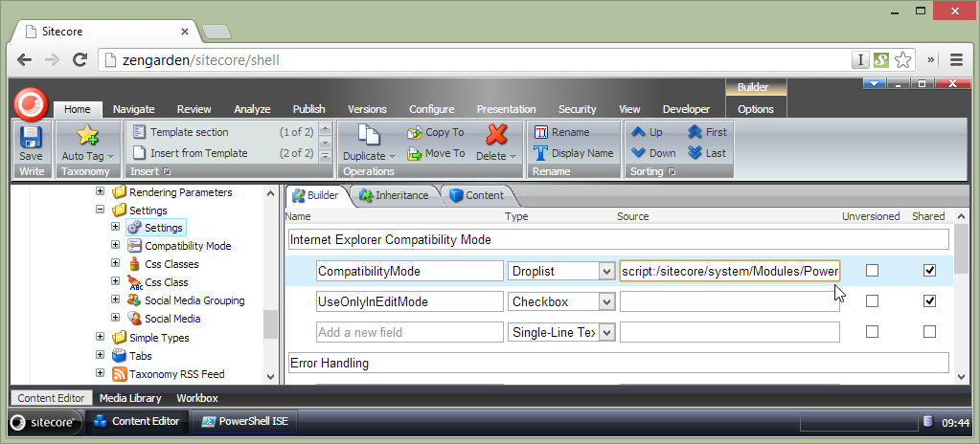The width and height of the screenshot is (980, 444).
Task: Enable Unversioned for UseOnlyInEditMode field
Action: (872, 301)
